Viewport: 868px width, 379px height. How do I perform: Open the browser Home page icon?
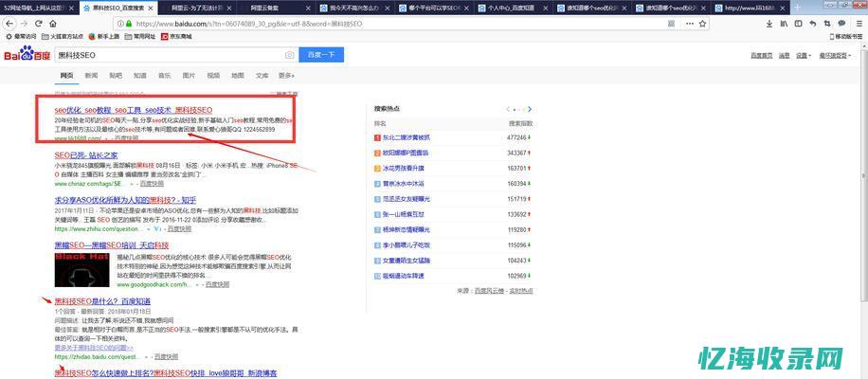pos(52,24)
